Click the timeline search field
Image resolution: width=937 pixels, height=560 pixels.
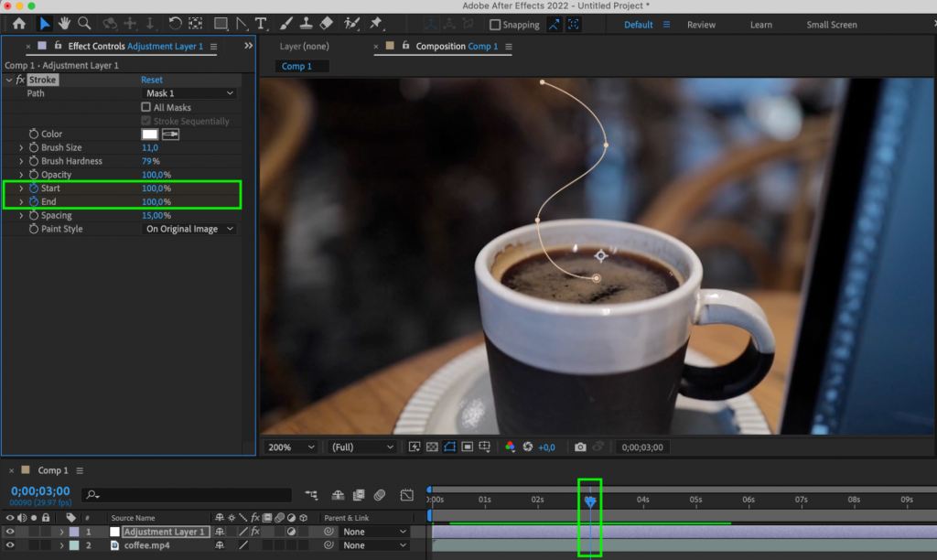click(x=183, y=495)
